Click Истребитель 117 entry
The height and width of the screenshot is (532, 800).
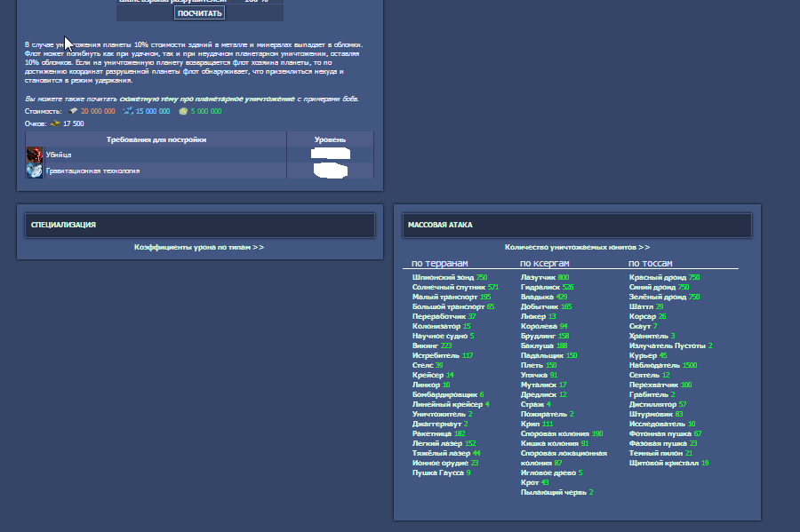click(x=443, y=355)
